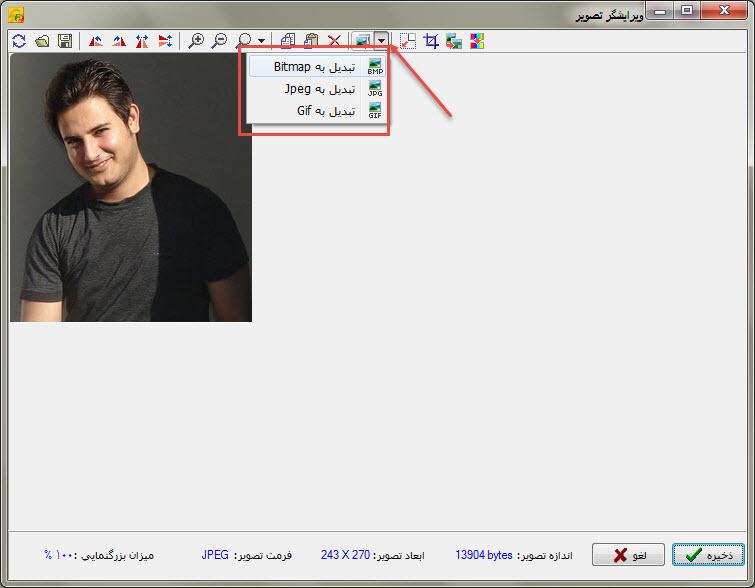The width and height of the screenshot is (755, 588).
Task: Click the refresh/reload image icon
Action: (x=18, y=41)
